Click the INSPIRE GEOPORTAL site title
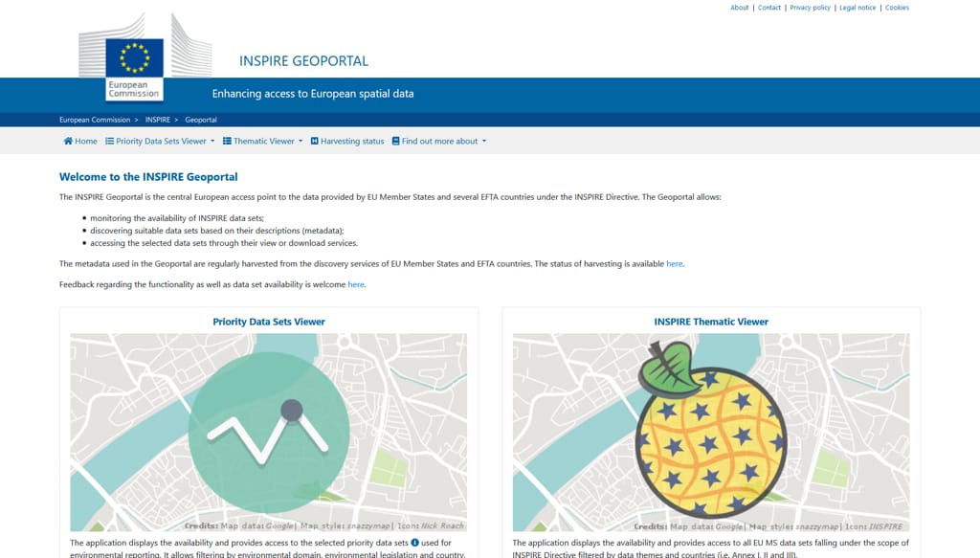The image size is (980, 558). point(303,61)
